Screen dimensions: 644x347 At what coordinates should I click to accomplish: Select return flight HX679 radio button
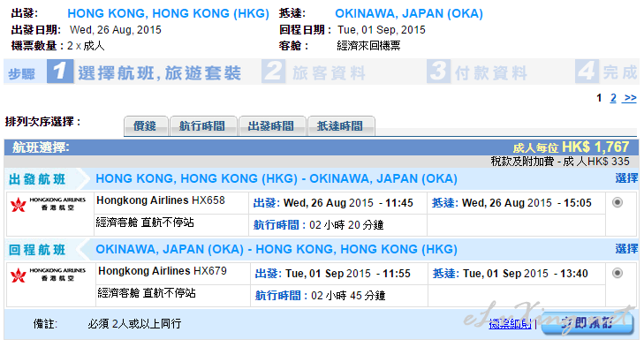pos(617,273)
